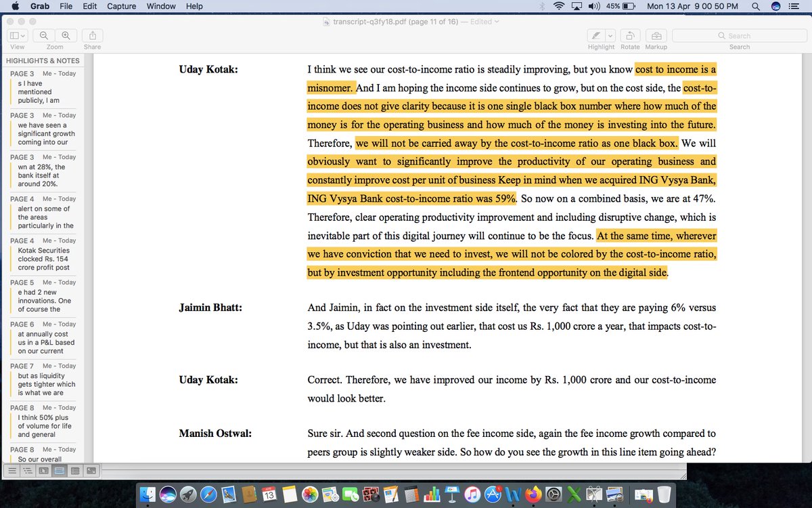The height and width of the screenshot is (508, 812).
Task: Click the Search field in toolbar
Action: [x=739, y=35]
